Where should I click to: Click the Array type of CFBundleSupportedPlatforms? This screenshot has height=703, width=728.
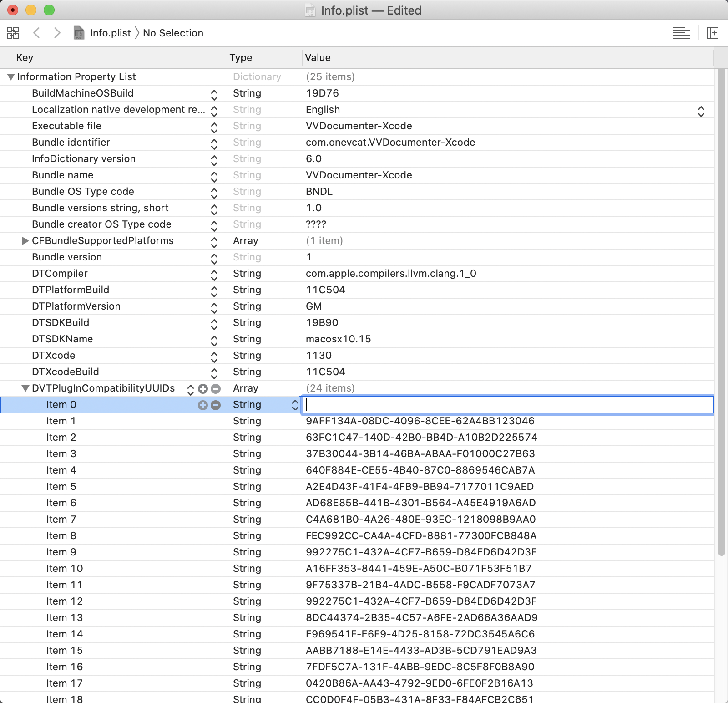pos(246,241)
